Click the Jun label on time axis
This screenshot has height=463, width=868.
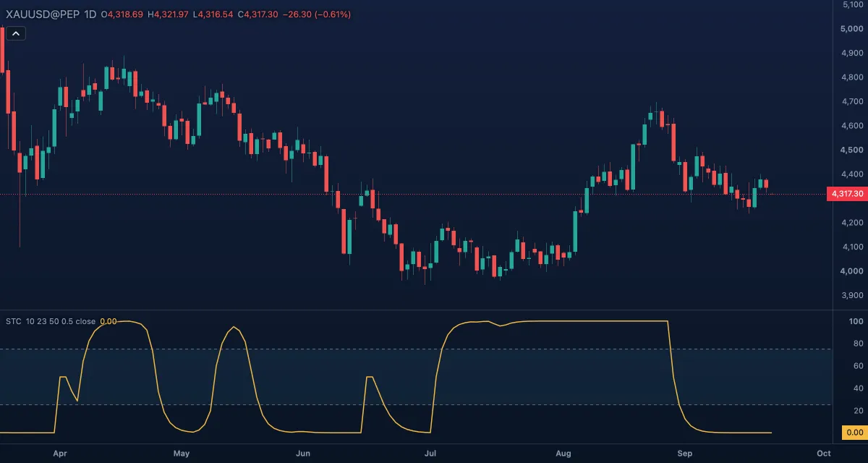tap(303, 454)
